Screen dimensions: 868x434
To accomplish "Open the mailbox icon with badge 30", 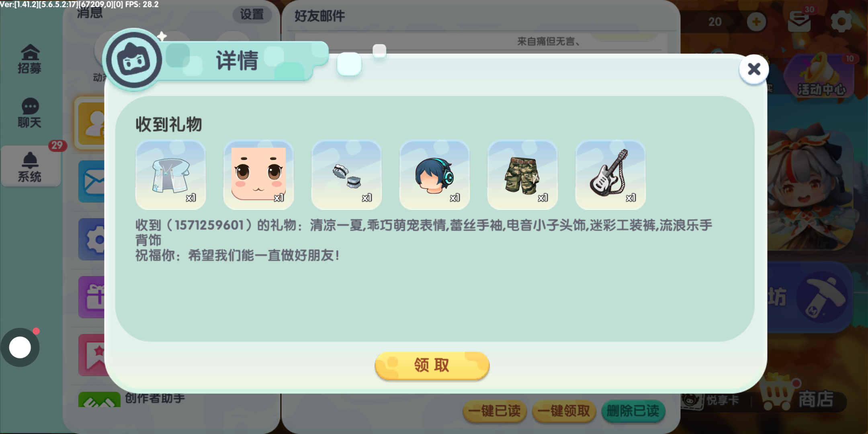I will [x=800, y=21].
